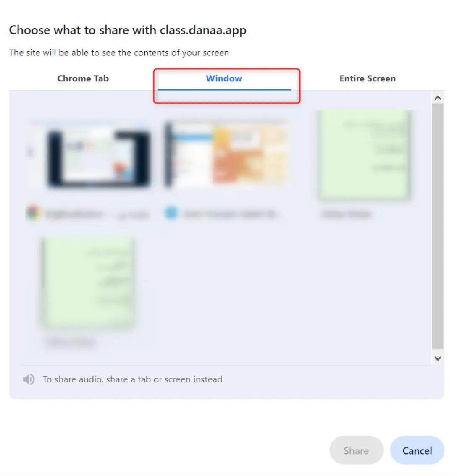The width and height of the screenshot is (457, 476).
Task: Select the Chrome browser window thumbnail
Action: pos(89,154)
